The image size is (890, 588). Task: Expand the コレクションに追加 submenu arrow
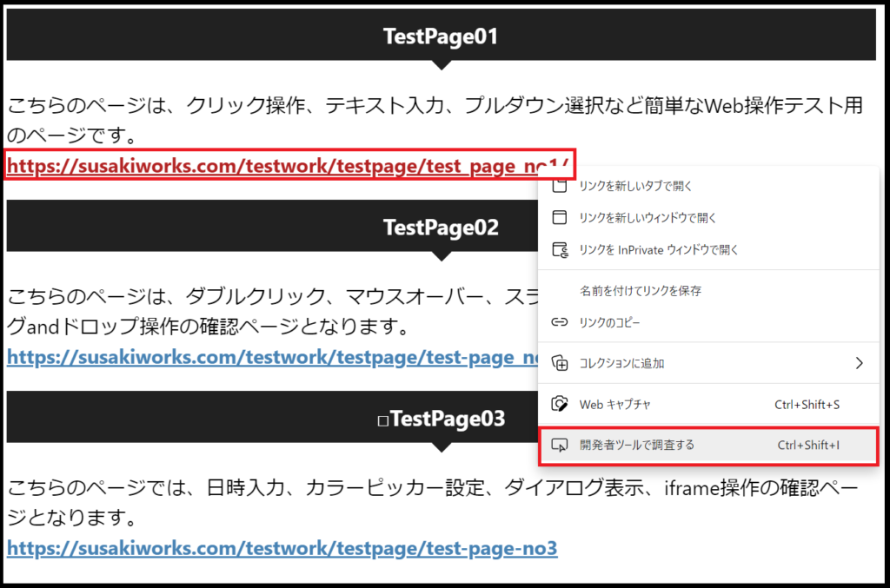[860, 363]
